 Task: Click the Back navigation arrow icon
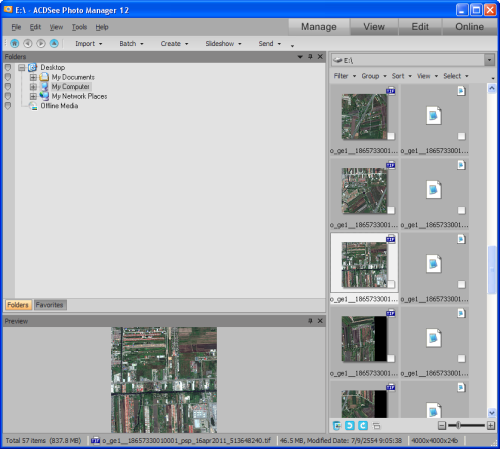[28, 43]
